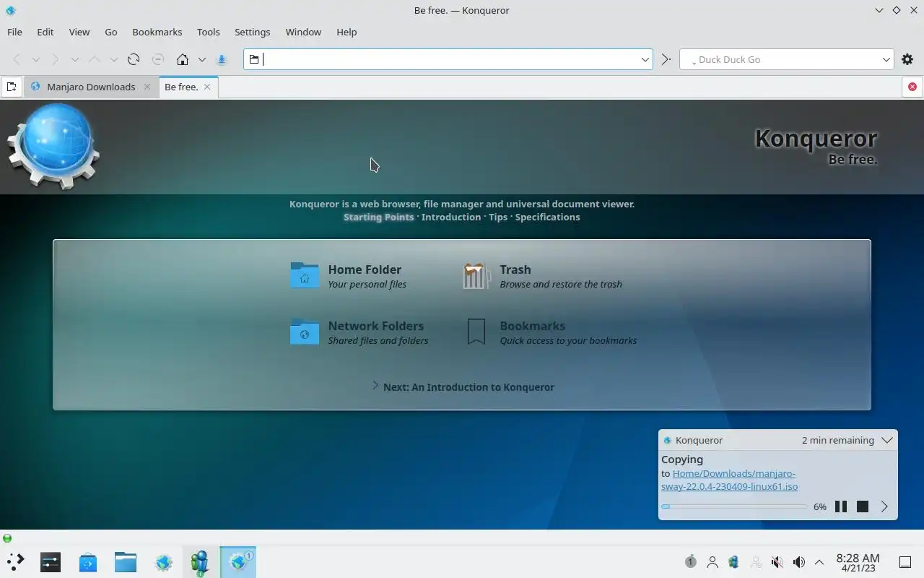Click the Starting Points link
The image size is (924, 578).
click(x=378, y=217)
